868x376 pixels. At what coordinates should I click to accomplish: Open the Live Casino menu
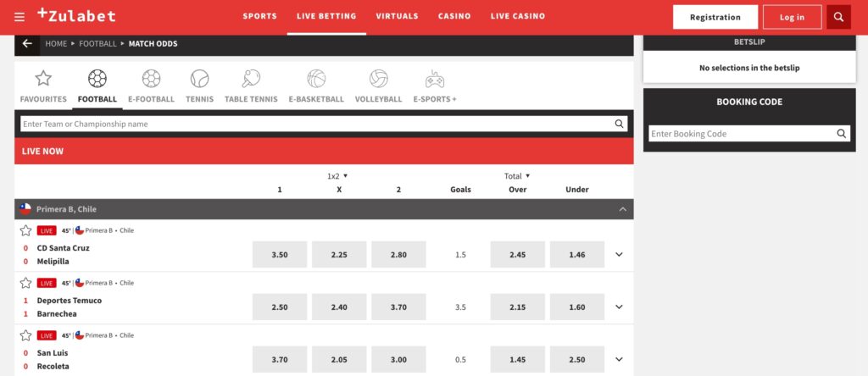pos(518,16)
